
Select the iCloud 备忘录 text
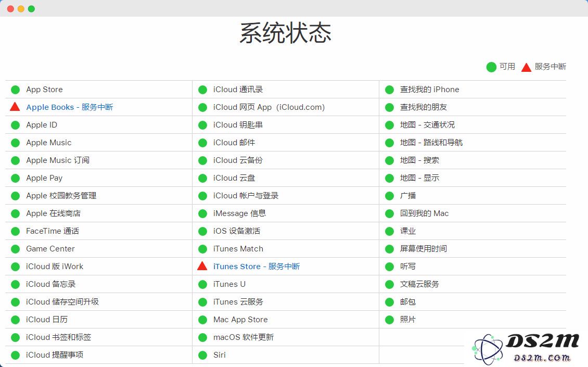[x=50, y=284]
